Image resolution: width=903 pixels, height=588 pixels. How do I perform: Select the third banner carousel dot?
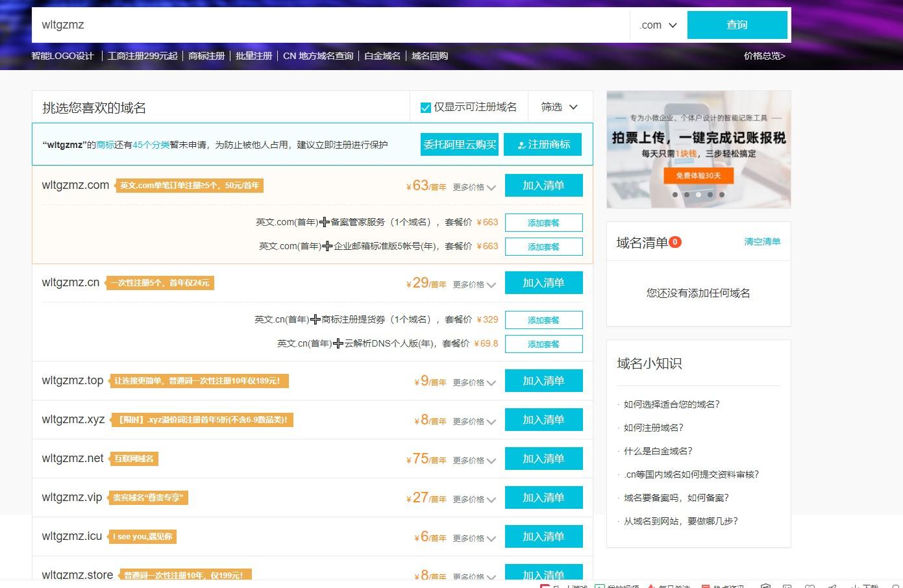(x=699, y=195)
